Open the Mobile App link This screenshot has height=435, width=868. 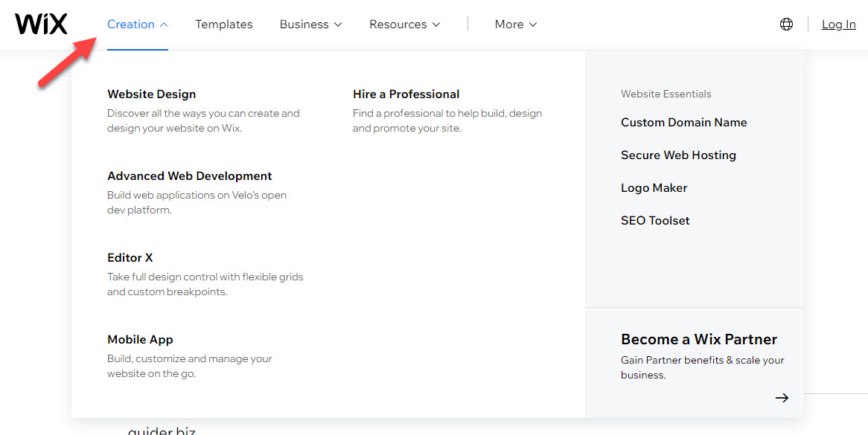coord(140,339)
